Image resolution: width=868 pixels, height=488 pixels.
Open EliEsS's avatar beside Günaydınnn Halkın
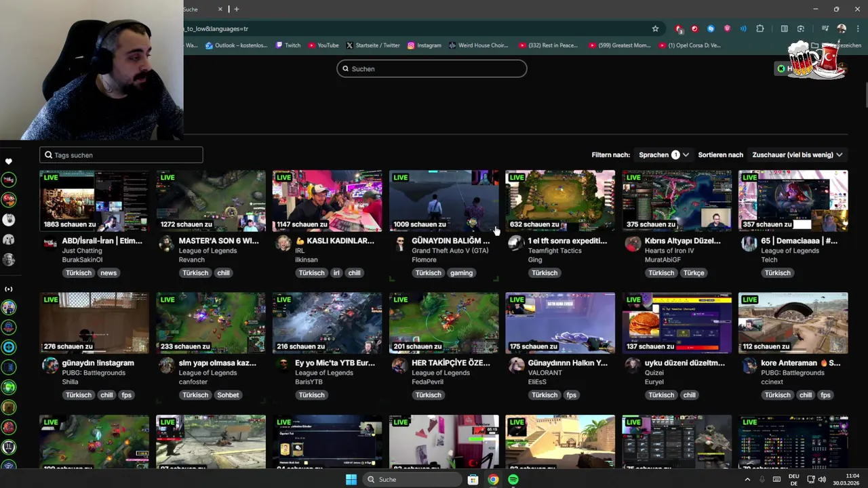(516, 365)
